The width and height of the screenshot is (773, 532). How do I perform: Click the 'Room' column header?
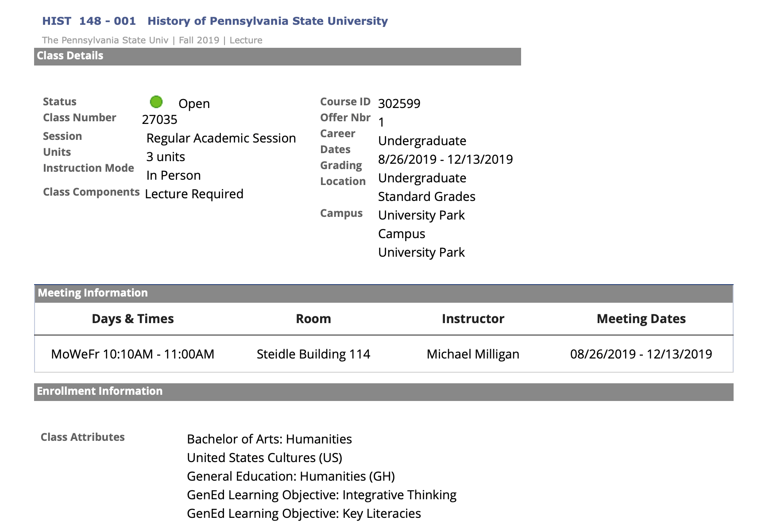[313, 319]
